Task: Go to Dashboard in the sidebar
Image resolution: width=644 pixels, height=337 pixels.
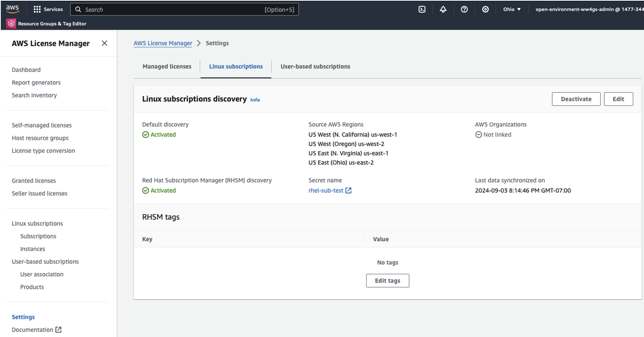Action: click(x=26, y=70)
